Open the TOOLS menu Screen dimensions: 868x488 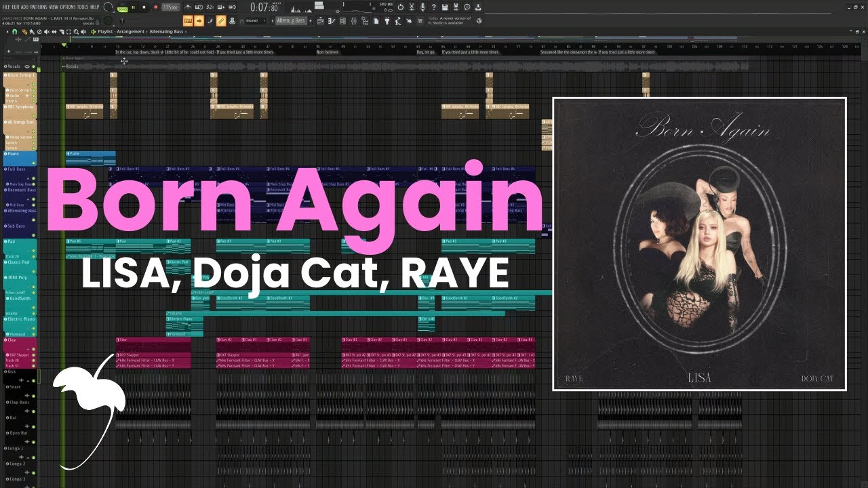(x=83, y=7)
